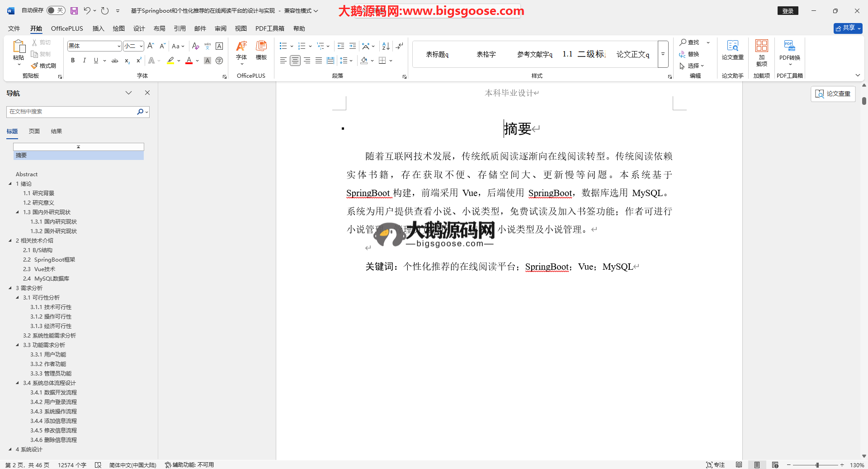The image size is (868, 469).
Task: Click the Format Painter (格式刷) icon
Action: 44,66
